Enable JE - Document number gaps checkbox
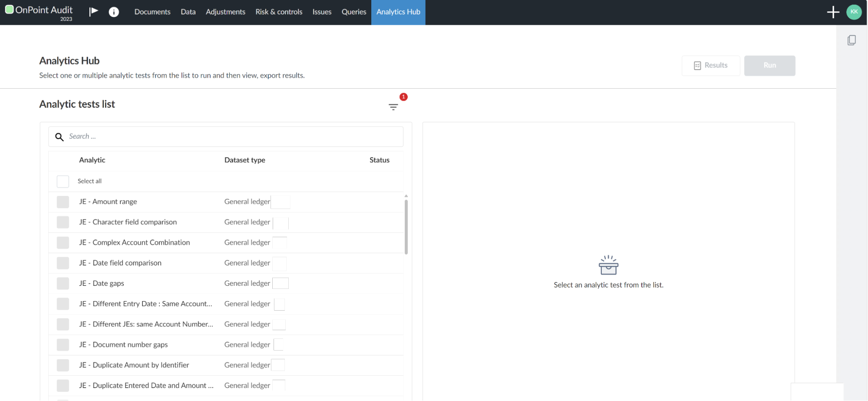The height and width of the screenshot is (401, 868). (63, 345)
